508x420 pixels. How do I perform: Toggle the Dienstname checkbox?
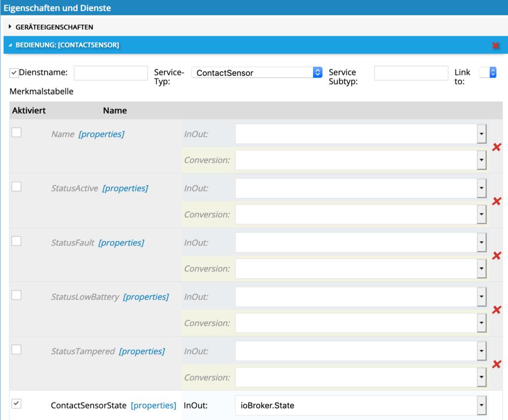pyautogui.click(x=13, y=73)
